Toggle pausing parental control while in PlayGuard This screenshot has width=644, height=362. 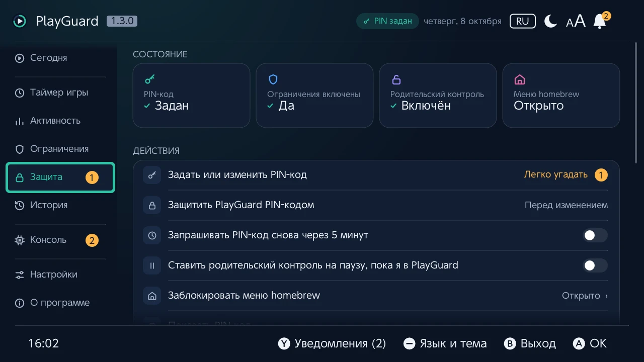click(595, 265)
